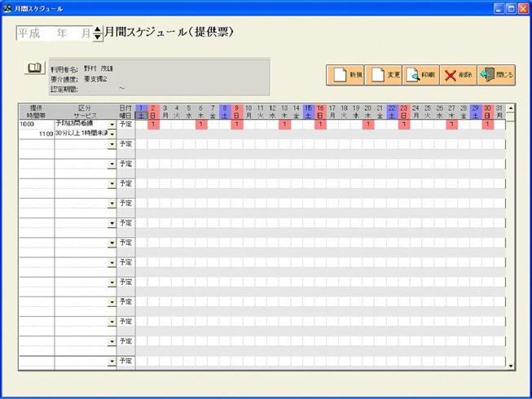This screenshot has height=399, width=532.
Task: Open the 予防訪問看護 service type dropdown
Action: coord(112,125)
